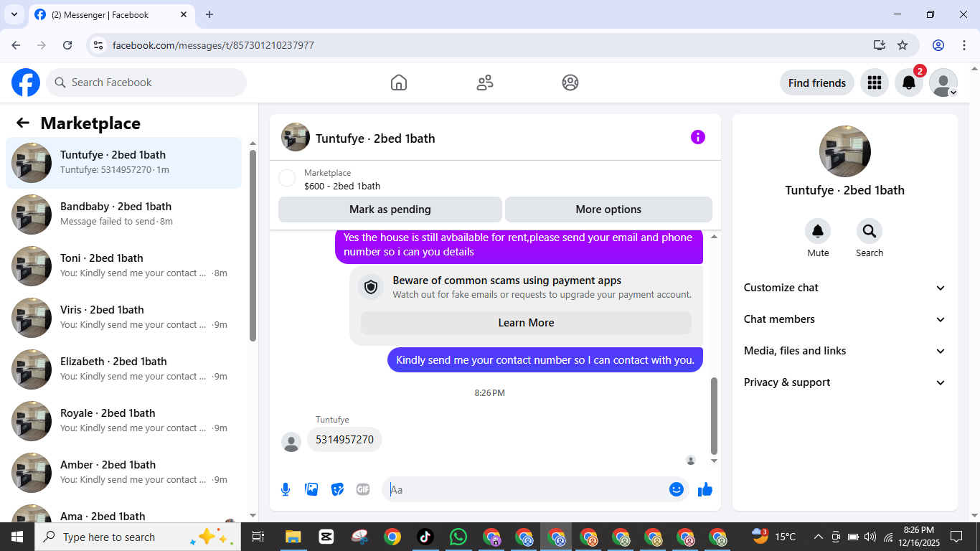
Task: Open Chrome's tab search dropdown arrow
Action: (x=14, y=14)
